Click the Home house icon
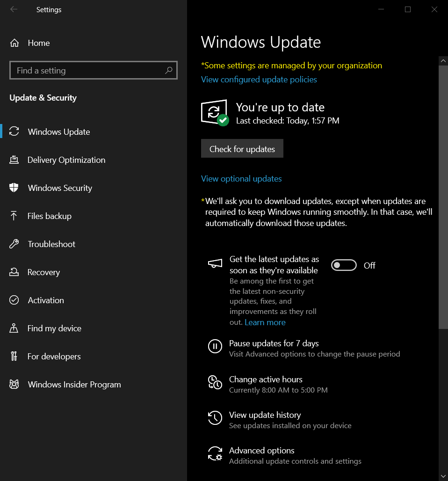This screenshot has width=448, height=481. [14, 43]
